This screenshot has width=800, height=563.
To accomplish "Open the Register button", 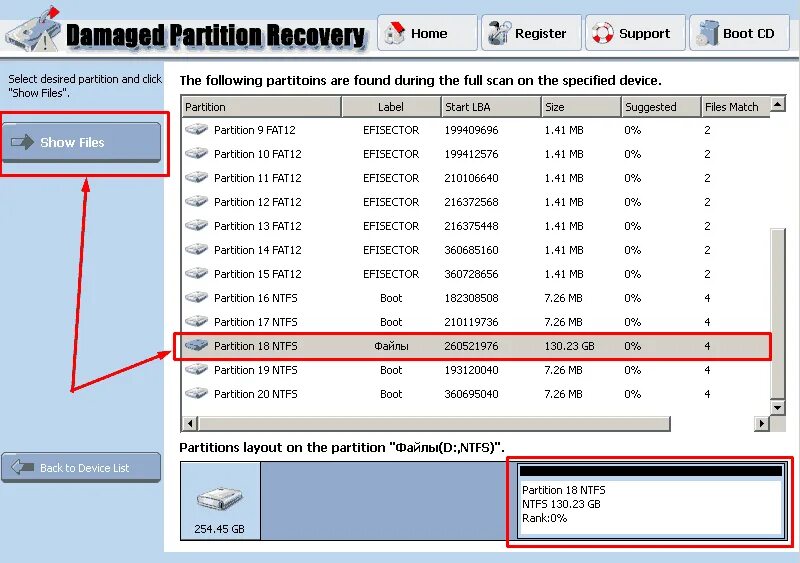I will [531, 33].
